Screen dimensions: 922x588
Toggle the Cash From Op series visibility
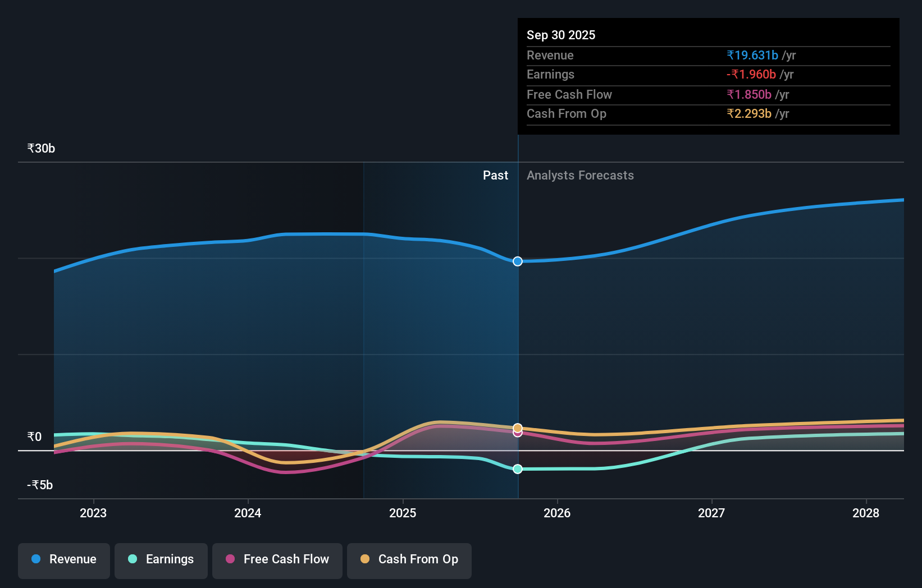click(409, 561)
